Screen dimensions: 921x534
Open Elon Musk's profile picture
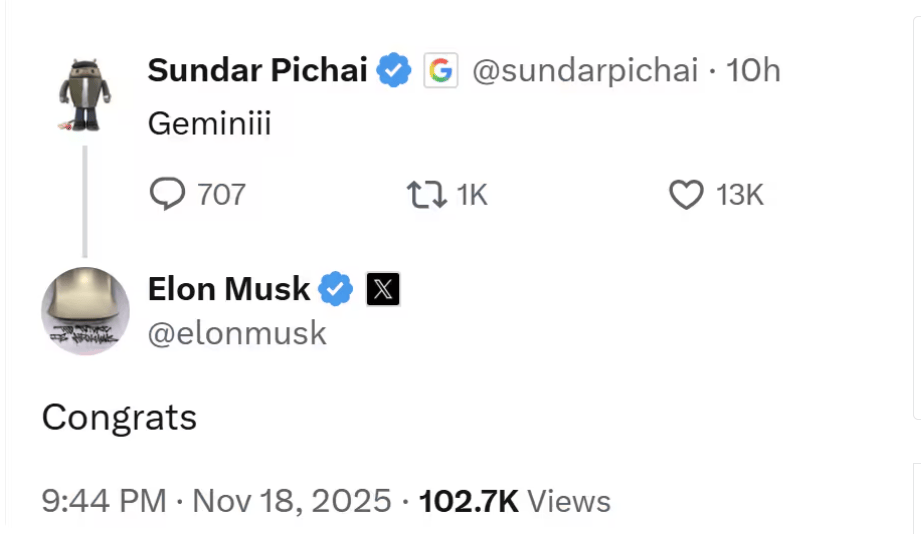coord(85,311)
